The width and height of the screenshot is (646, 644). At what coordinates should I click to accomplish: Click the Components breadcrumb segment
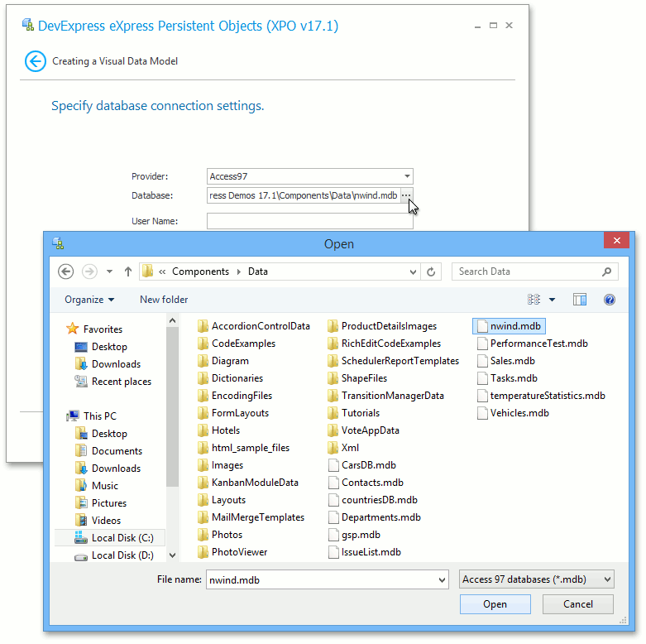click(200, 272)
